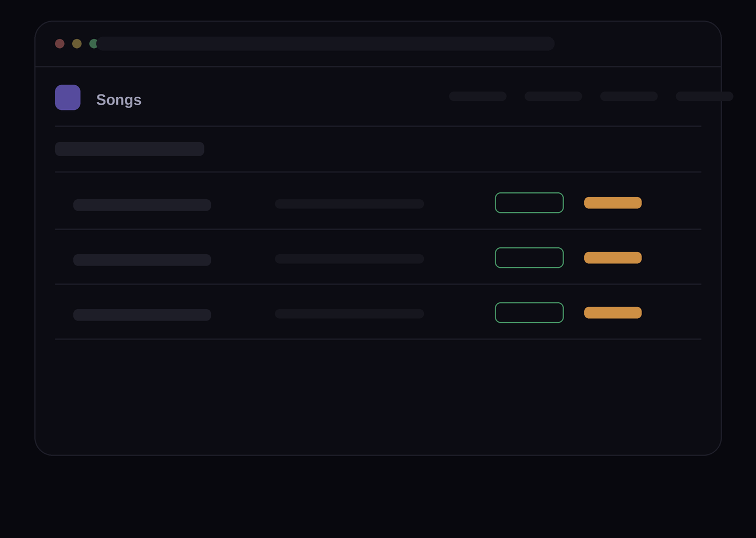Click the green-outlined button in the second song row
The height and width of the screenshot is (538, 756).
[x=529, y=258]
